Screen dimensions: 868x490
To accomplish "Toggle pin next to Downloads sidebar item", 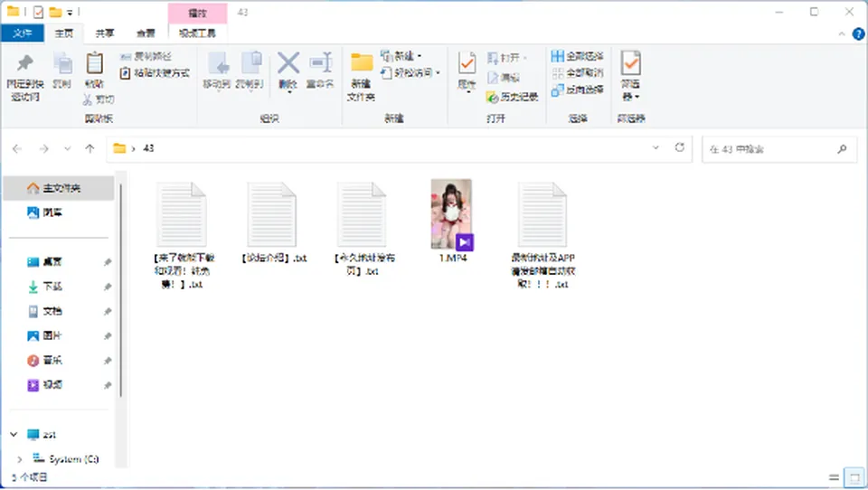I will pyautogui.click(x=108, y=287).
